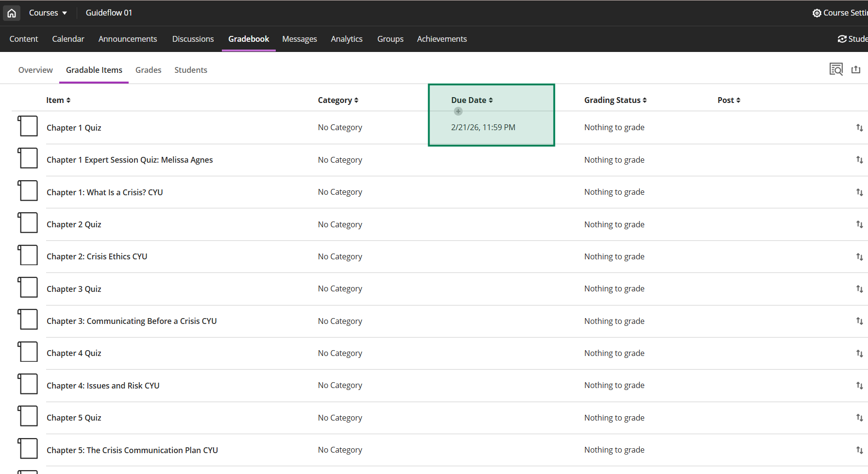Open the Courses dropdown menu
The height and width of the screenshot is (474, 868).
pos(48,13)
